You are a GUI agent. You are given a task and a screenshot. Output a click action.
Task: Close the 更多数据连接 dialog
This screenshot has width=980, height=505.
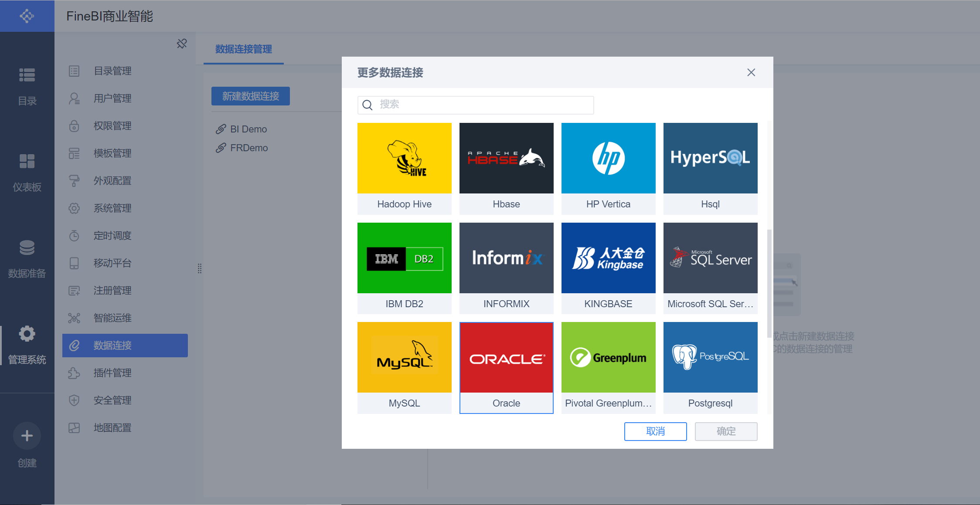pos(751,72)
